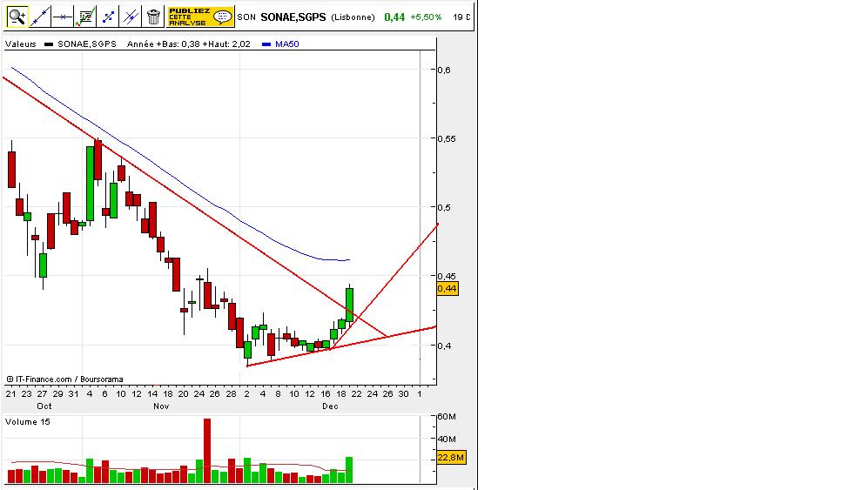The height and width of the screenshot is (490, 868).
Task: Click the Oct month label
Action: tap(44, 406)
